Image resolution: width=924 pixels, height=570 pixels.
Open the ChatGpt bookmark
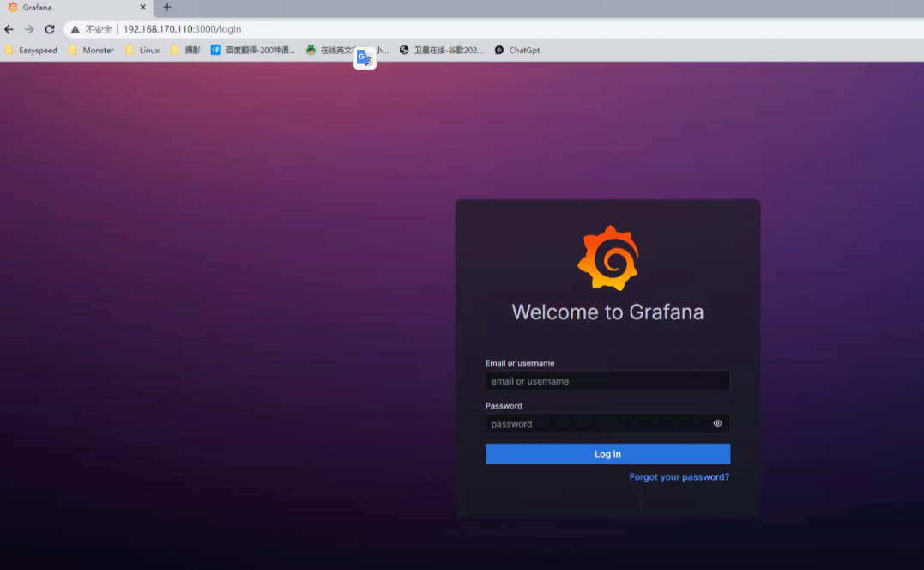pyautogui.click(x=517, y=50)
